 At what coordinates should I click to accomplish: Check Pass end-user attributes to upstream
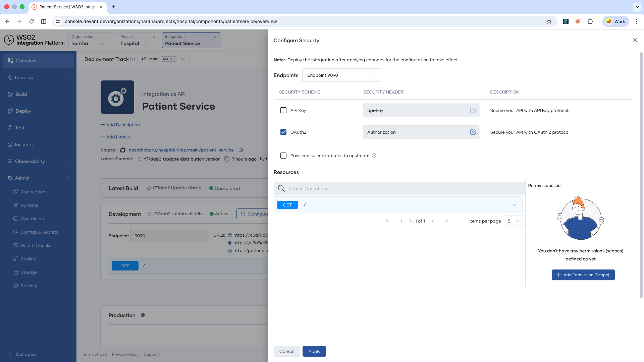coord(283,156)
